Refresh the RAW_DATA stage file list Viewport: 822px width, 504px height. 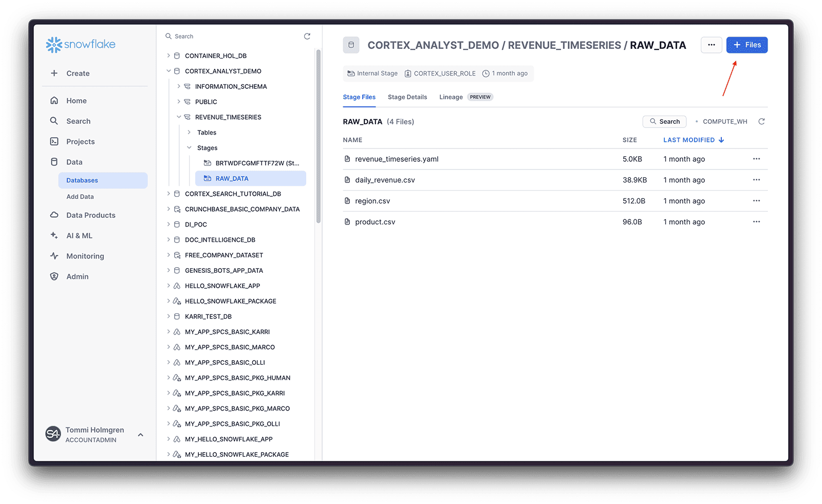(761, 122)
